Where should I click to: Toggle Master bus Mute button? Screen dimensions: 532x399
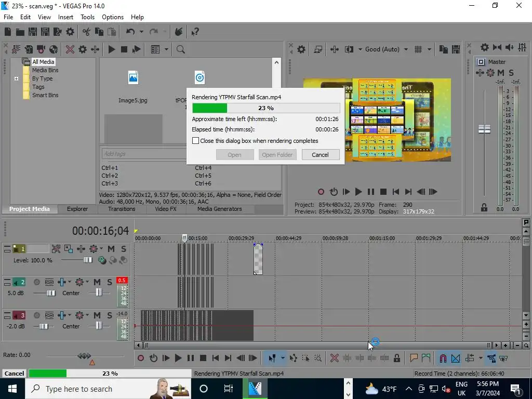pyautogui.click(x=501, y=73)
